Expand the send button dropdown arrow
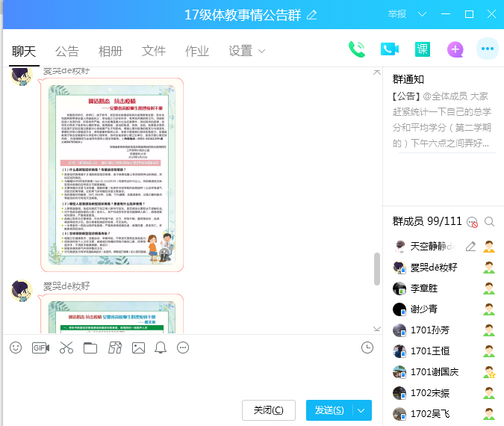Viewport: 504px width, 426px height. (x=361, y=410)
